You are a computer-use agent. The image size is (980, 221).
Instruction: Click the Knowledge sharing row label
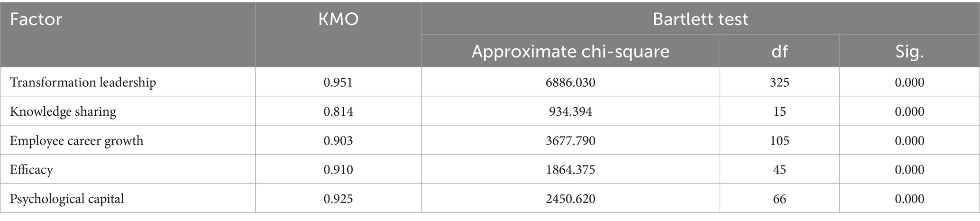[x=63, y=111]
